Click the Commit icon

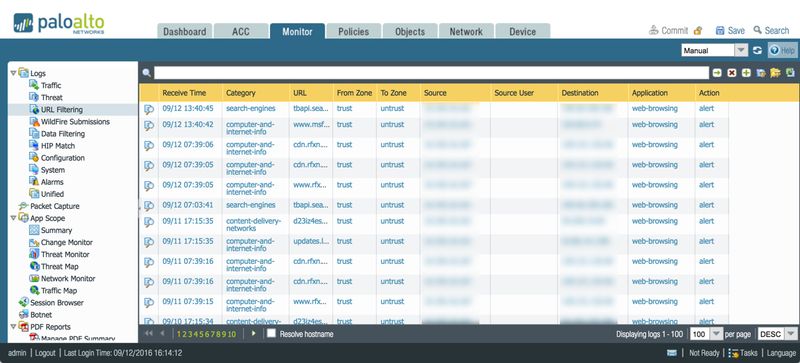(654, 31)
